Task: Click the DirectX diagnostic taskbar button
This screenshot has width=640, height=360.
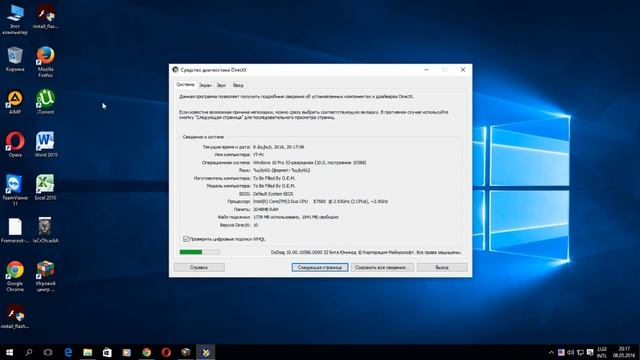Action: (205, 352)
